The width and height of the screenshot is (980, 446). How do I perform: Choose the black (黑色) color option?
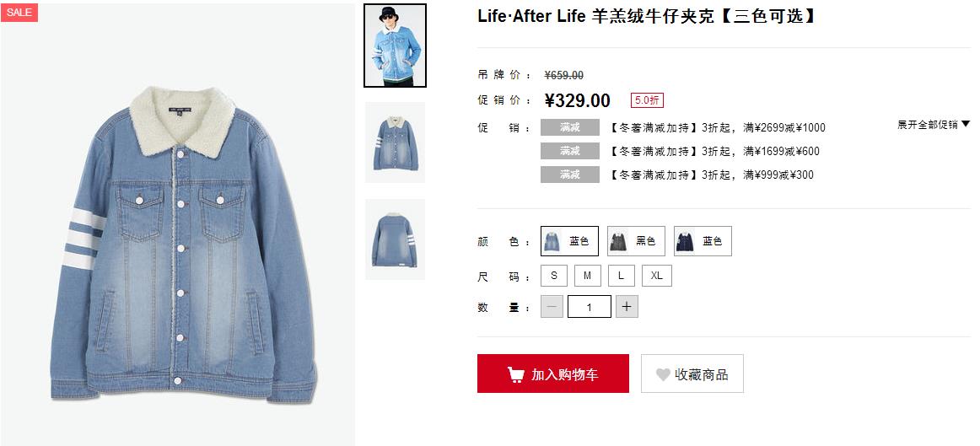tap(636, 241)
